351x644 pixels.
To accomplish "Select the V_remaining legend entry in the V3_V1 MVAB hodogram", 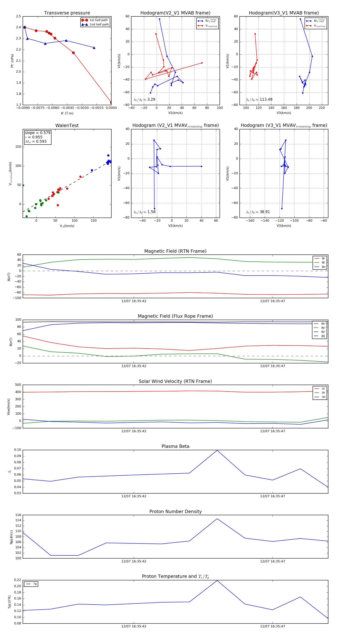I will pos(316,26).
